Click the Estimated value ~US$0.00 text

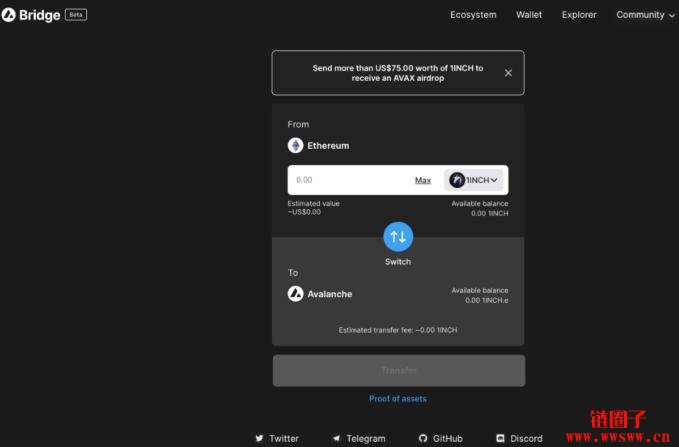click(x=314, y=207)
